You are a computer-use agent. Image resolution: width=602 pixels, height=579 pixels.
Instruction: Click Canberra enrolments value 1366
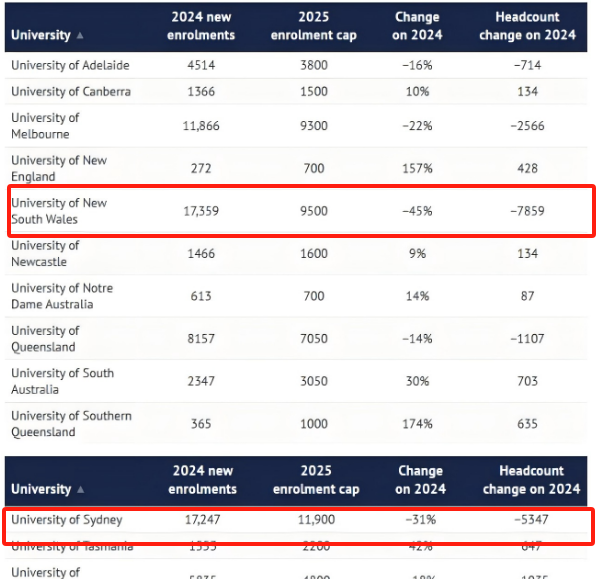201,92
